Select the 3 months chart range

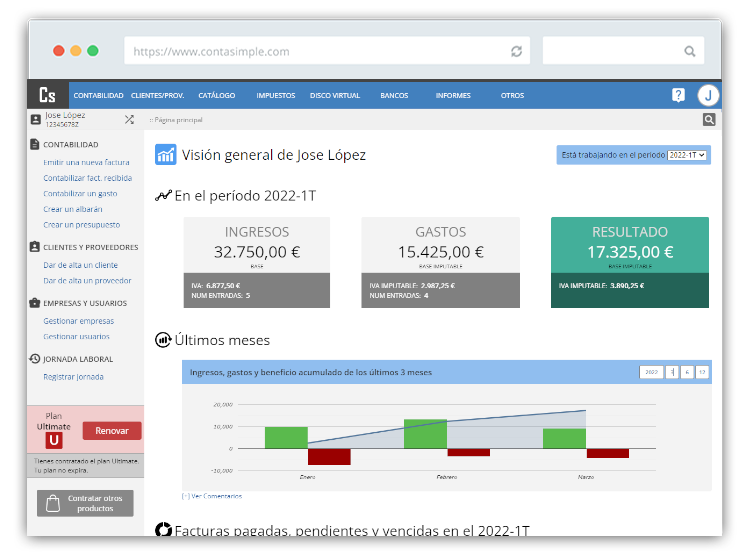pyautogui.click(x=672, y=372)
